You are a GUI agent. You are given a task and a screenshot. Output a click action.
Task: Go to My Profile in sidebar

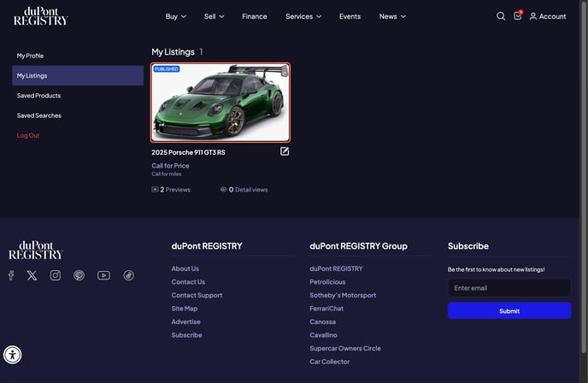pyautogui.click(x=78, y=56)
